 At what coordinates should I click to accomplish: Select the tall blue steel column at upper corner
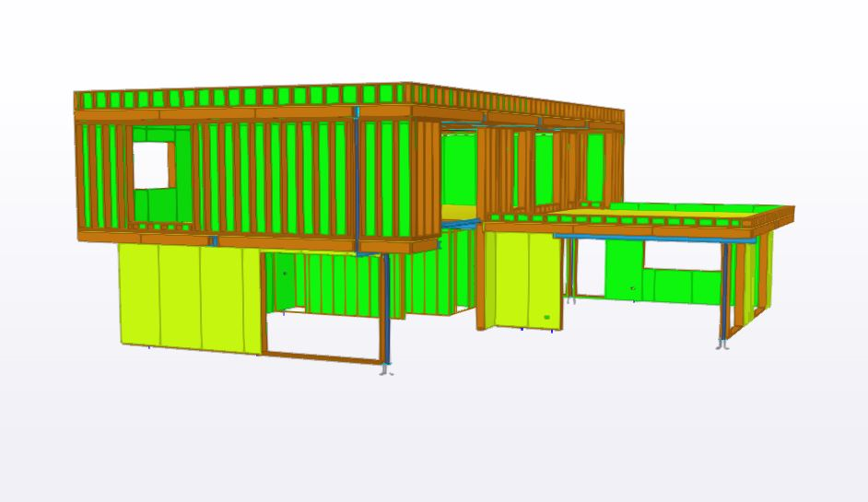pos(358,175)
